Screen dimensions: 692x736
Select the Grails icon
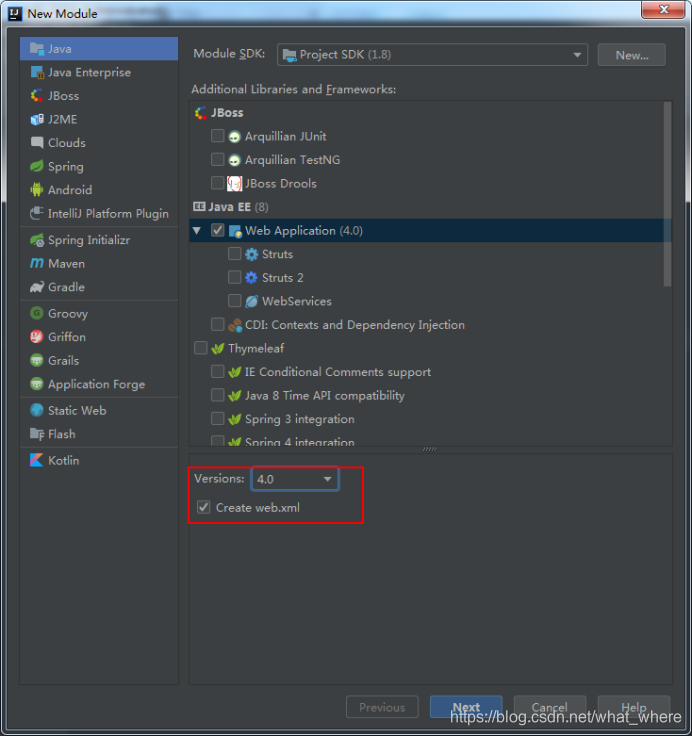[37, 360]
